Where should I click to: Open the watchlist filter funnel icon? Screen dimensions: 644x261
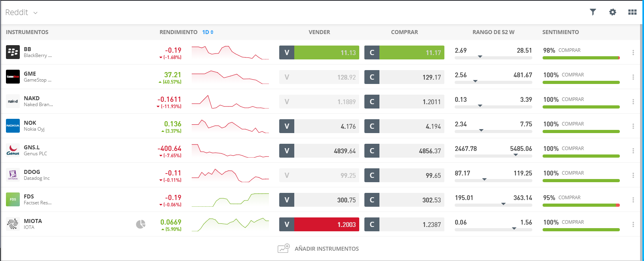tap(593, 12)
